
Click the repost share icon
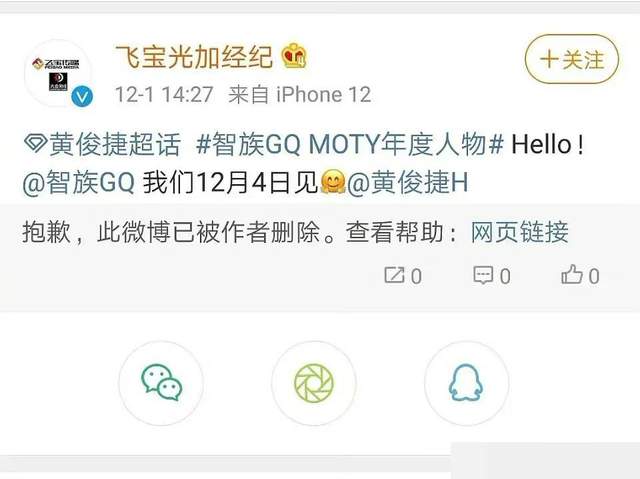pyautogui.click(x=394, y=275)
